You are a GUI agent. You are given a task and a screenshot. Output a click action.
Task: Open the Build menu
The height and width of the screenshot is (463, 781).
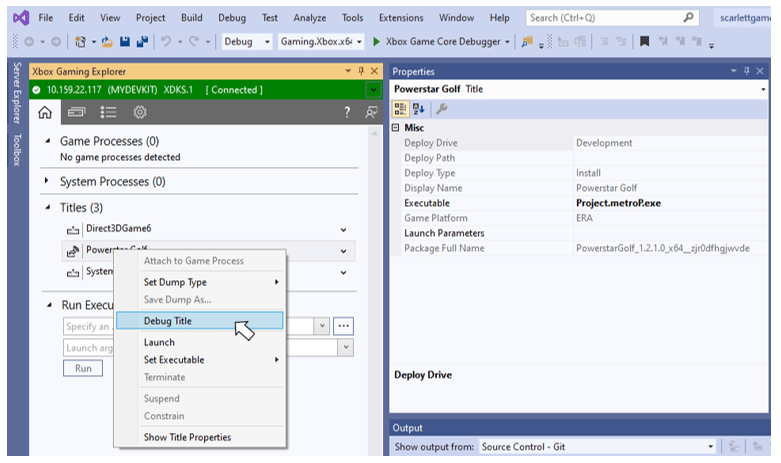pyautogui.click(x=192, y=18)
